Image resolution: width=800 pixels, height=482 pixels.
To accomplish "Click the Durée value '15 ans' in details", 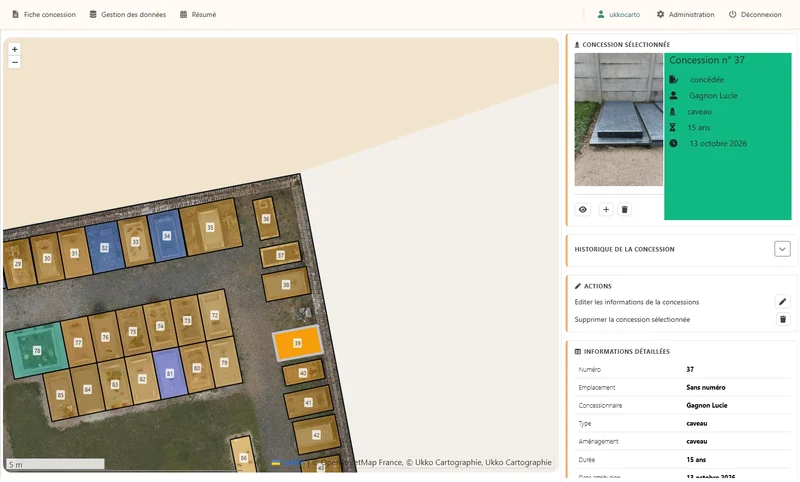I will pyautogui.click(x=696, y=460).
